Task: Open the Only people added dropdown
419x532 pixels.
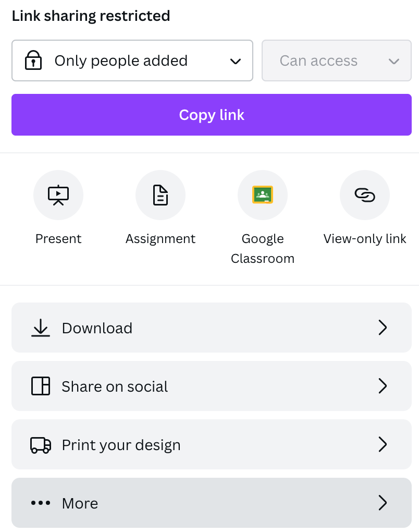Action: coord(132,61)
